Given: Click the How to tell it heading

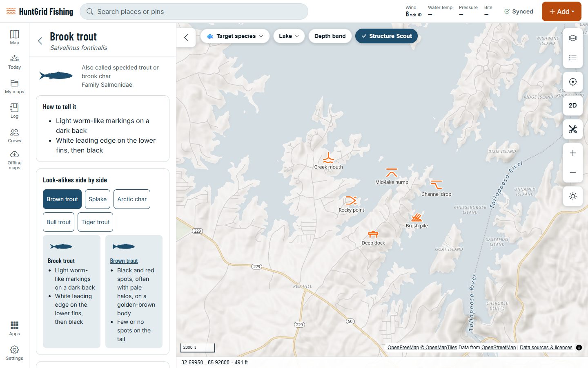Looking at the screenshot, I should [60, 107].
